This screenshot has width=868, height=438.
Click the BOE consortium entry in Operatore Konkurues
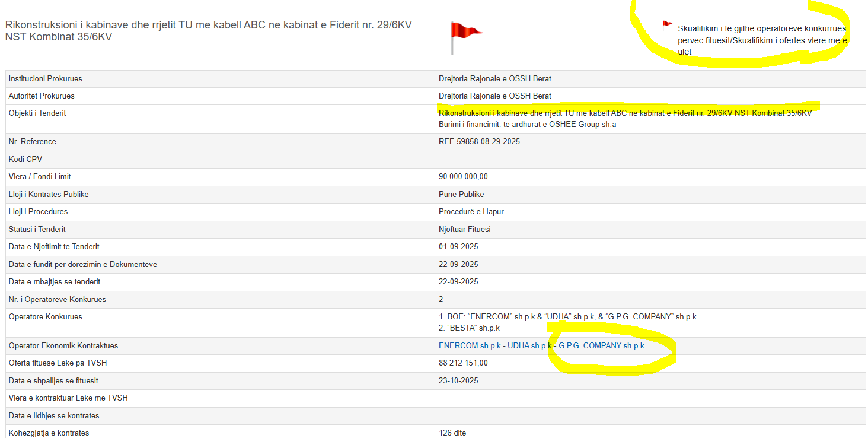click(567, 317)
